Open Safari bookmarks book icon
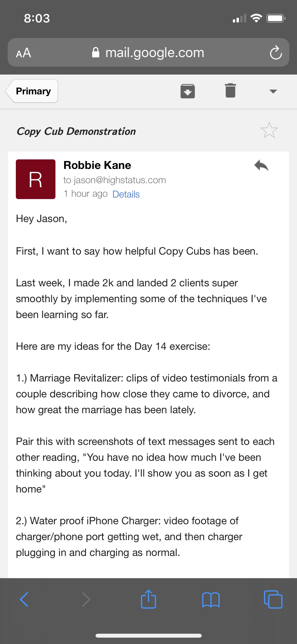This screenshot has width=297, height=644. click(x=211, y=600)
